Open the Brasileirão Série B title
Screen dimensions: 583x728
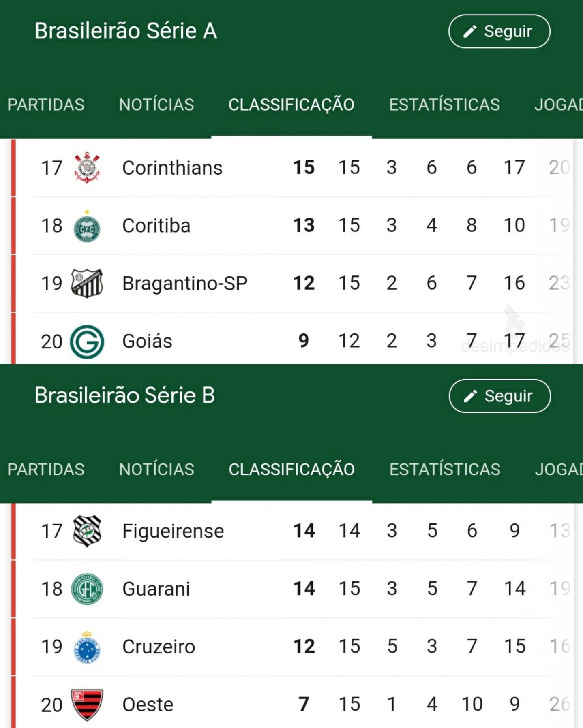[124, 395]
